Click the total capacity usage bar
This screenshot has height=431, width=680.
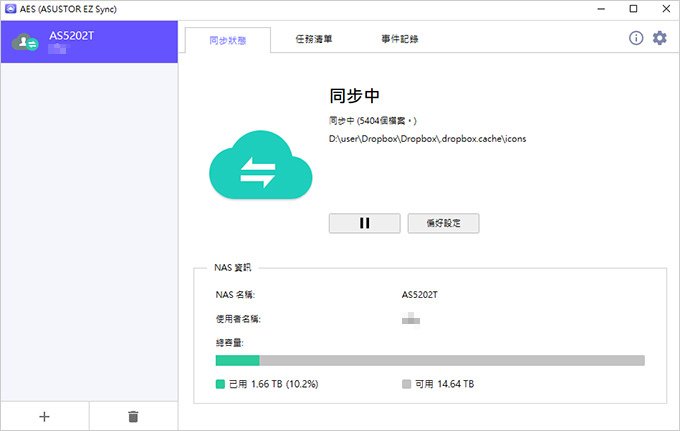click(430, 360)
